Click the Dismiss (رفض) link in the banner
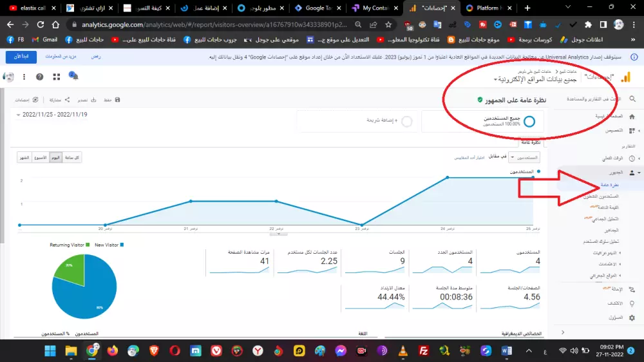Image resolution: width=644 pixels, height=362 pixels. click(96, 57)
